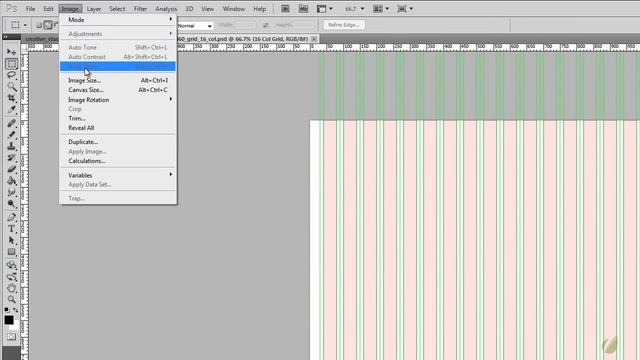Select the Crop tool in toolbox
Screen dimensions: 640x360
click(x=11, y=98)
